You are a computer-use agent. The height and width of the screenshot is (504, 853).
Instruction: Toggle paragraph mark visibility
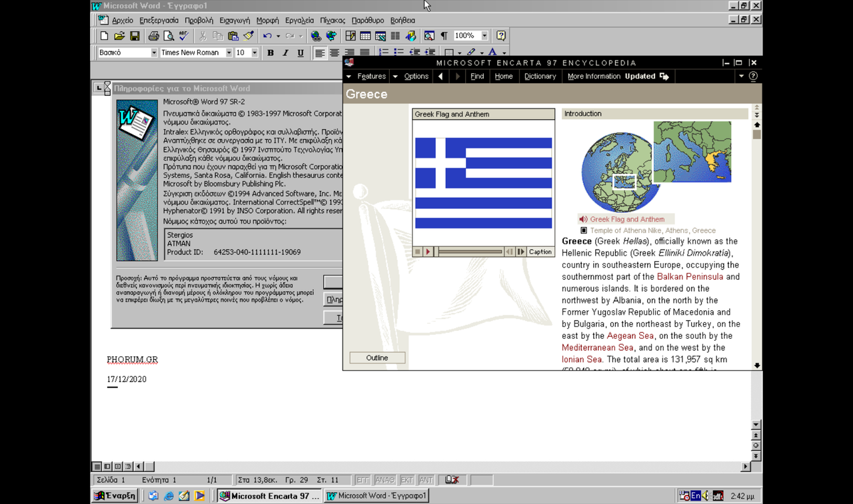tap(444, 36)
